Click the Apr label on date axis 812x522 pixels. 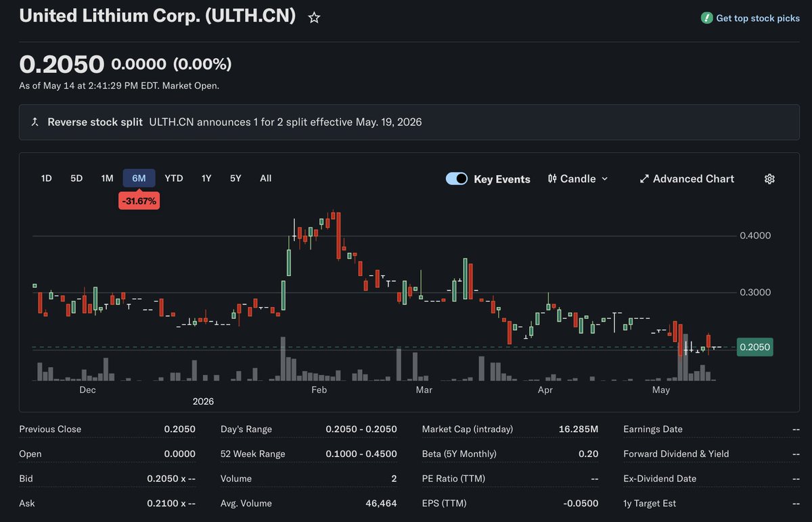545,390
